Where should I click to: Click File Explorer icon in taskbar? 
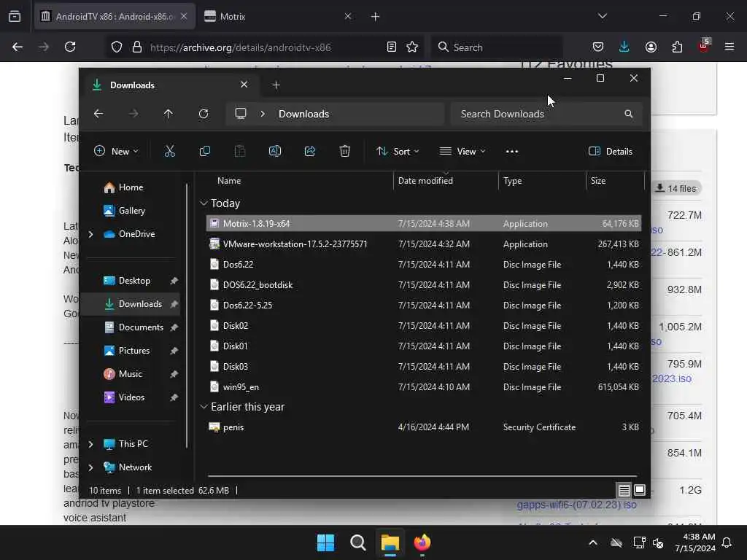pos(390,542)
